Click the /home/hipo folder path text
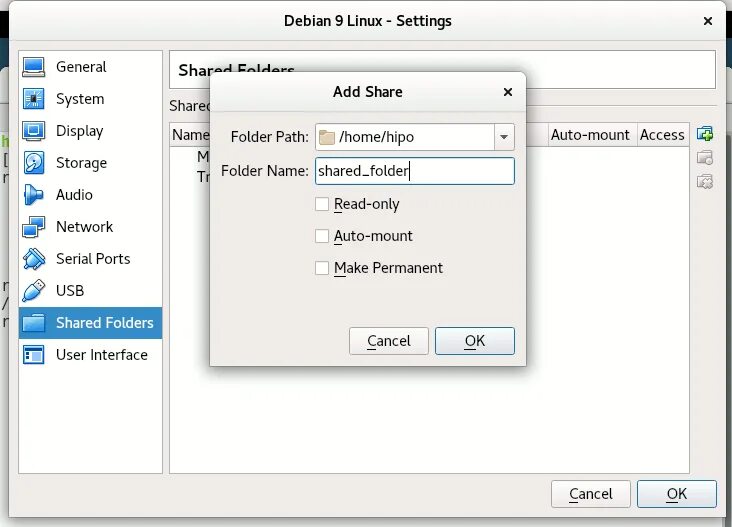732x527 pixels. pos(376,137)
